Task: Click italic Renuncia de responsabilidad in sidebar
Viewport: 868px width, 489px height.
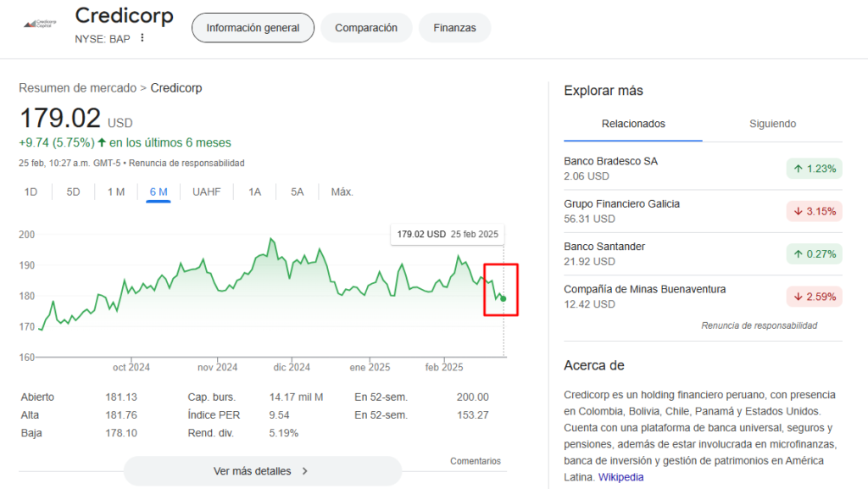Action: click(x=759, y=325)
